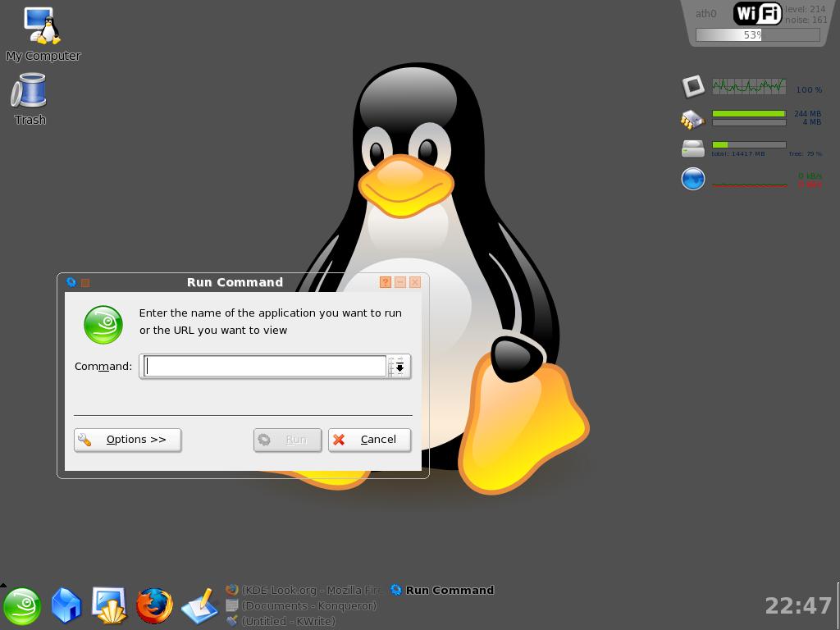The width and height of the screenshot is (840, 630).
Task: Expand the command history dropdown arrow
Action: click(399, 367)
